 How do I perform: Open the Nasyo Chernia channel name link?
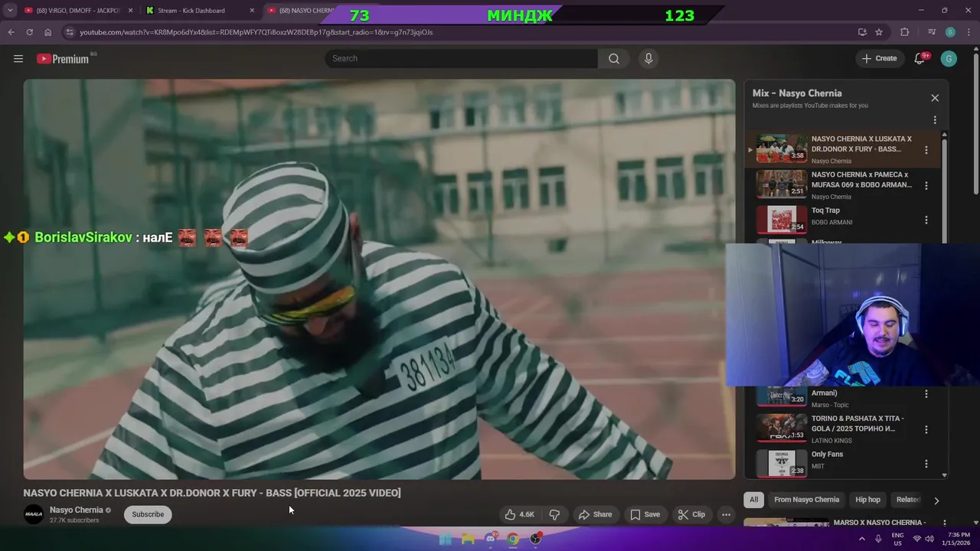coord(76,510)
